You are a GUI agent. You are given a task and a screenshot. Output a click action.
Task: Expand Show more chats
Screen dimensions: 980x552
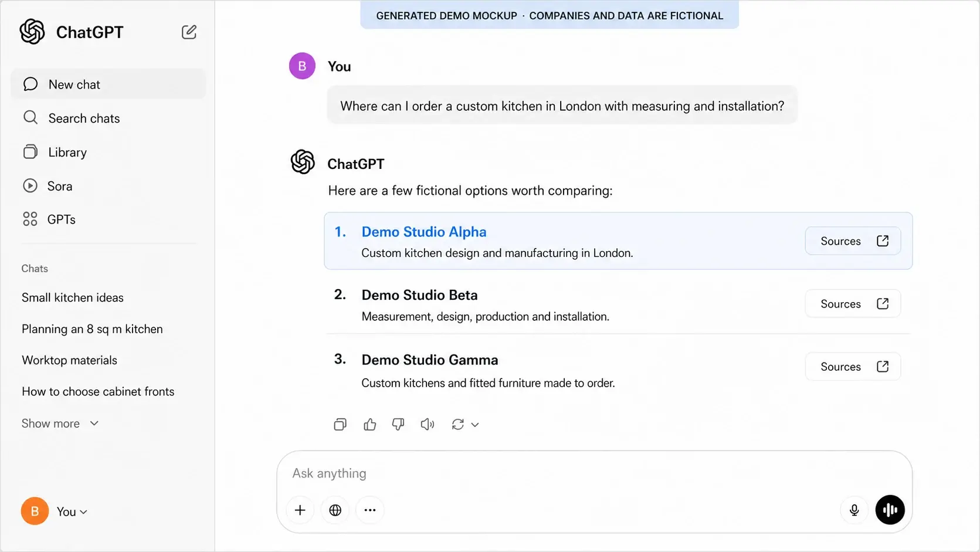[60, 424]
